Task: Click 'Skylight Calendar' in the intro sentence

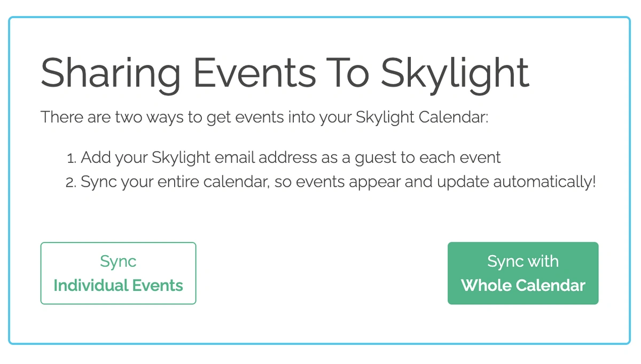Action: click(x=421, y=117)
